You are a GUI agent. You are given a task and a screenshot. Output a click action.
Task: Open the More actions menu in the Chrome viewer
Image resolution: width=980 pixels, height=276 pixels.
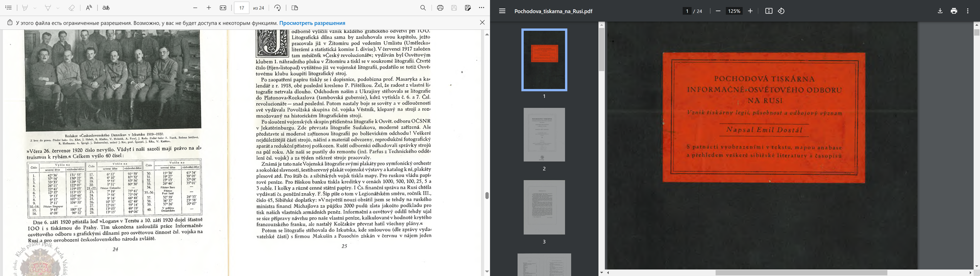coord(967,11)
